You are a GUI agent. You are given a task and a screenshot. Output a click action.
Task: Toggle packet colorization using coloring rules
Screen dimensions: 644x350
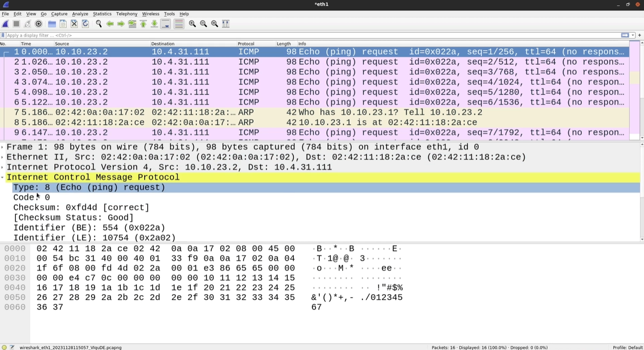pyautogui.click(x=179, y=24)
